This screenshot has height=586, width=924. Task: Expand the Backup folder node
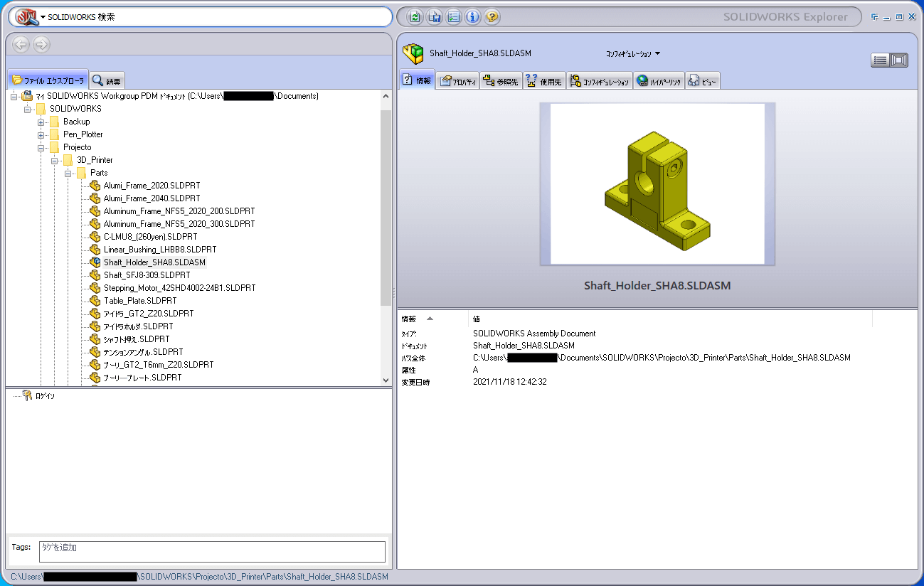(x=41, y=121)
